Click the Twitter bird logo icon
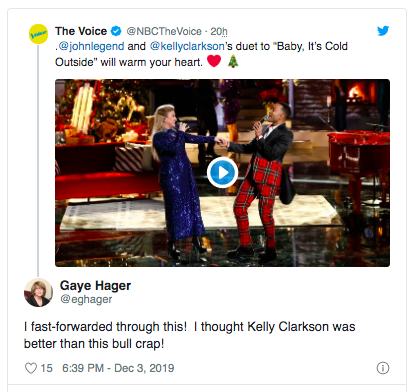 coord(383,31)
